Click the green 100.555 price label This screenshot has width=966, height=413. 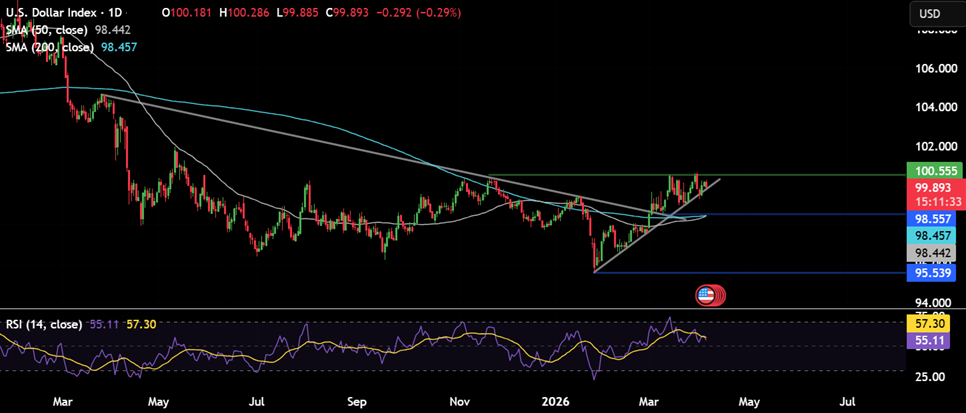click(933, 171)
